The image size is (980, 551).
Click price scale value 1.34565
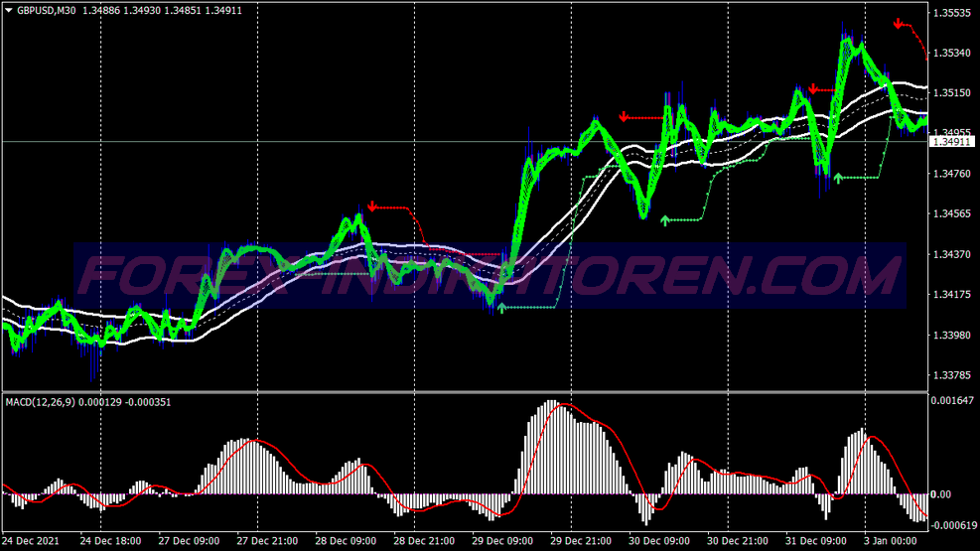click(x=952, y=213)
